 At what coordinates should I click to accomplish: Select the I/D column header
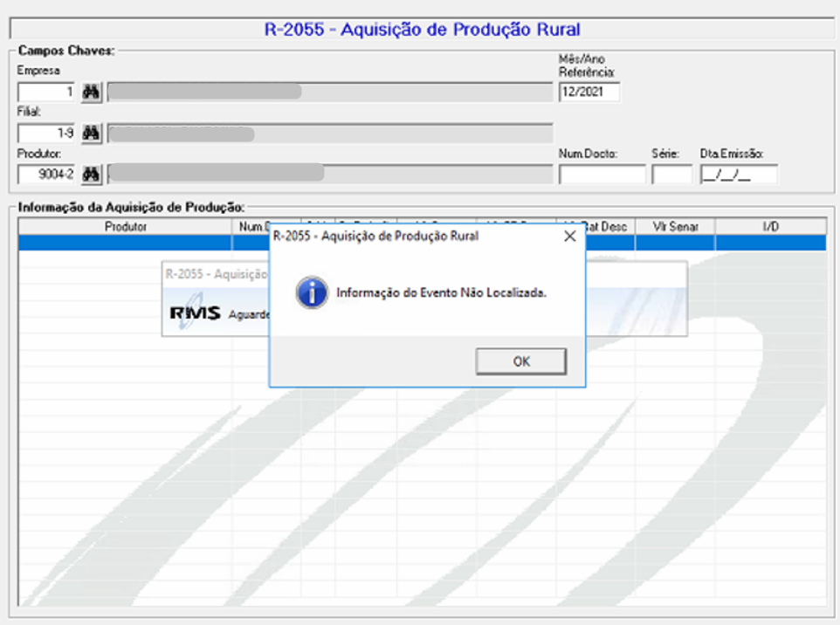pos(771,227)
